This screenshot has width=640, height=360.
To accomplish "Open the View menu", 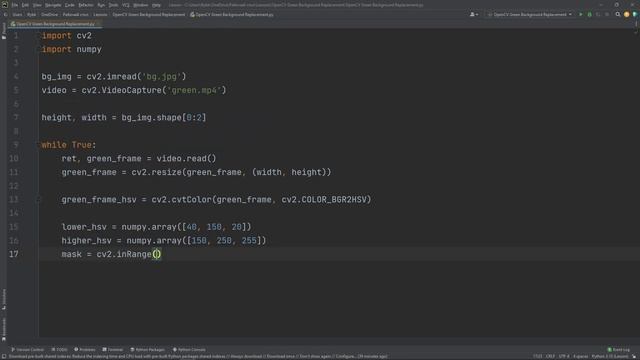I will 37,5.
